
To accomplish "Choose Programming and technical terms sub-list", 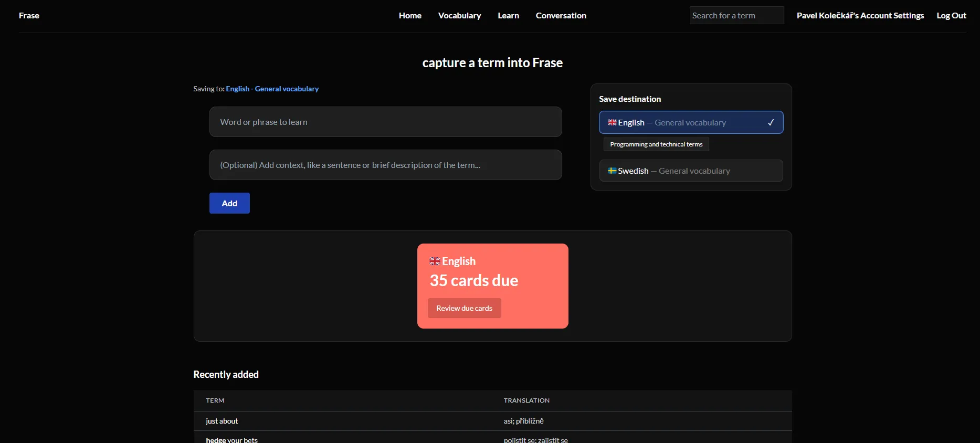I will (656, 144).
